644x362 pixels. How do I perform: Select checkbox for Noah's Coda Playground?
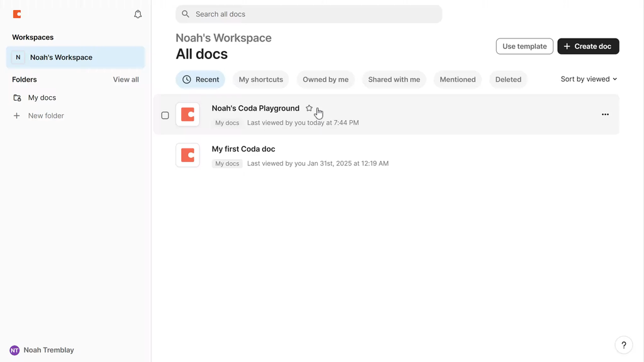[165, 116]
